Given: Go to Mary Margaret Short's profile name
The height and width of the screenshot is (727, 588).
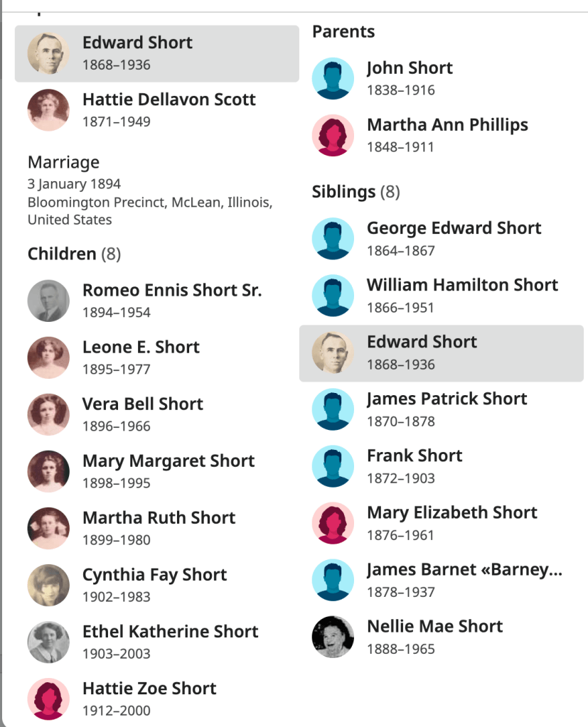Looking at the screenshot, I should click(x=169, y=461).
